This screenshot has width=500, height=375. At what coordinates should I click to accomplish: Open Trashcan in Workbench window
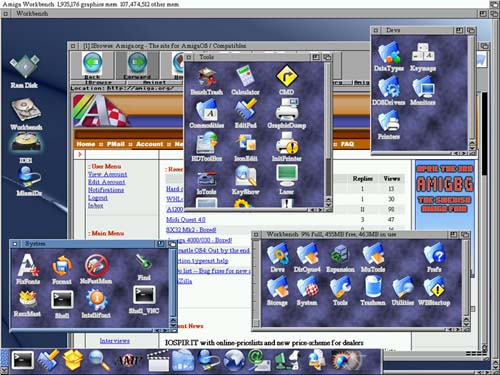[373, 292]
